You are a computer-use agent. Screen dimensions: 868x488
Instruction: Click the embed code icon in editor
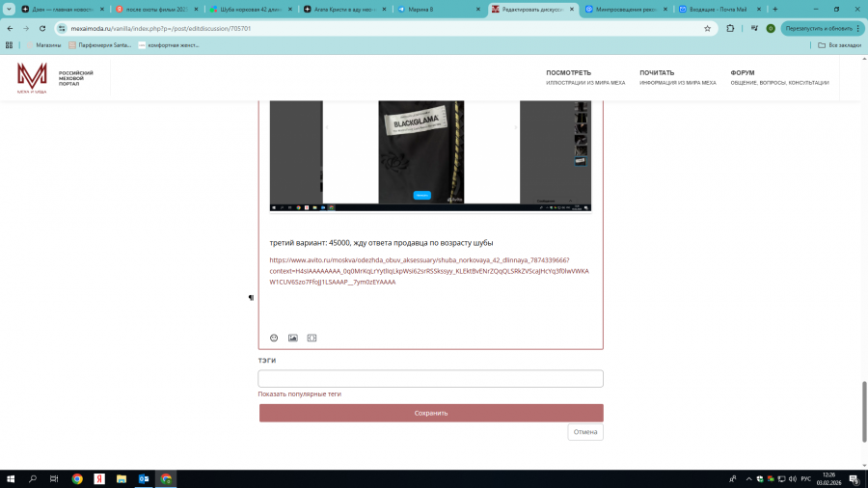coord(312,338)
